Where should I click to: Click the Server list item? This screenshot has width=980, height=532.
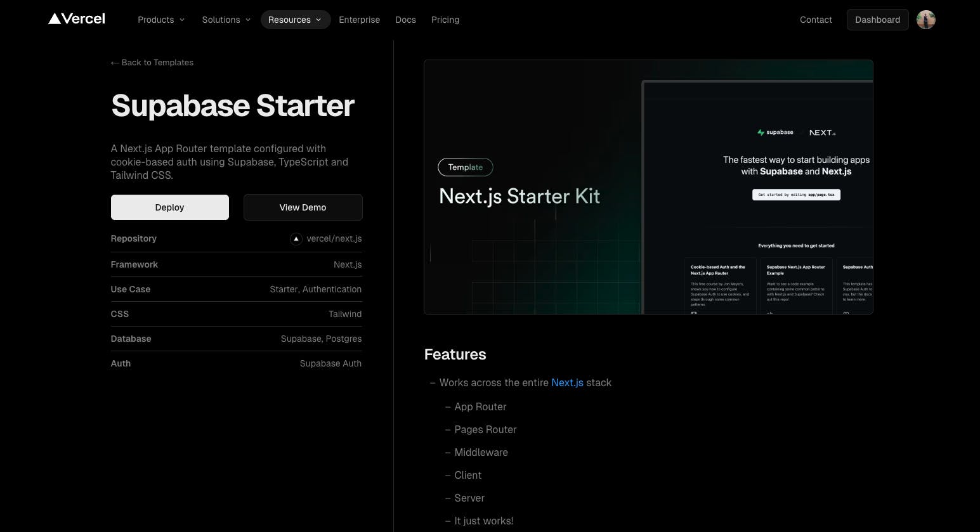point(469,498)
